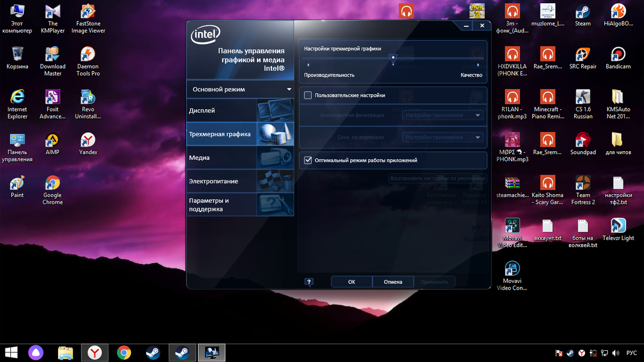Open the help question mark icon
The width and height of the screenshot is (644, 362).
pos(309,282)
